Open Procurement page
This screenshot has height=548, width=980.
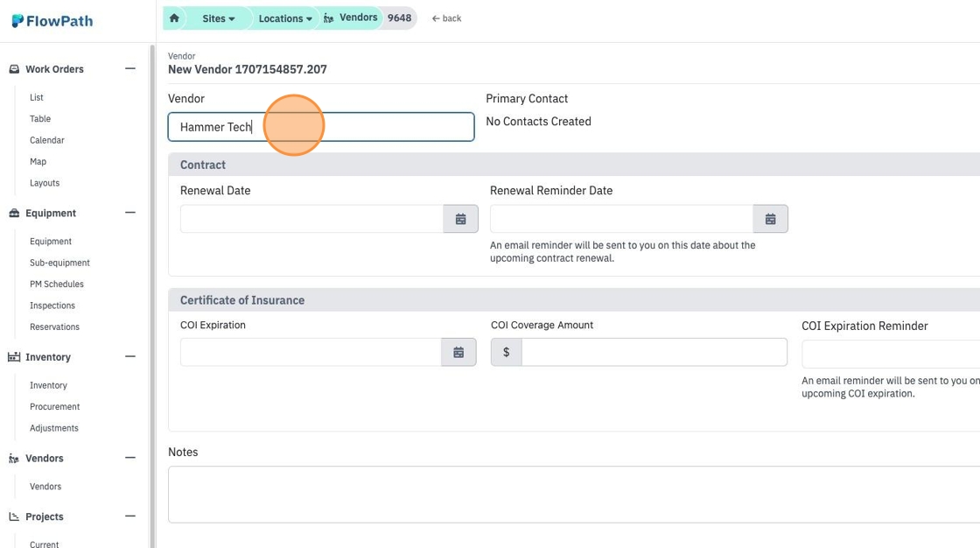pyautogui.click(x=54, y=406)
